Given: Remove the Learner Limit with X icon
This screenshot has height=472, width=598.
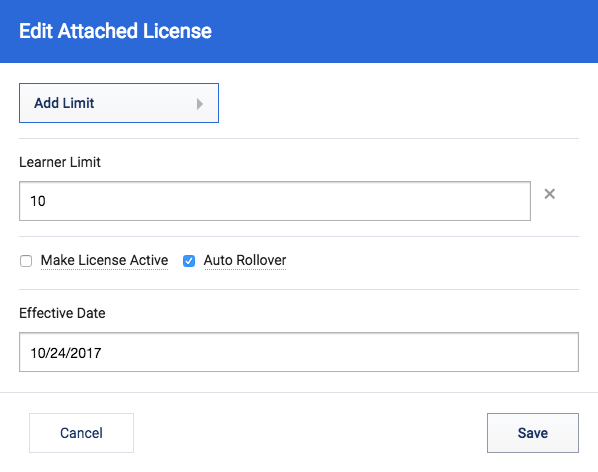Looking at the screenshot, I should point(550,194).
